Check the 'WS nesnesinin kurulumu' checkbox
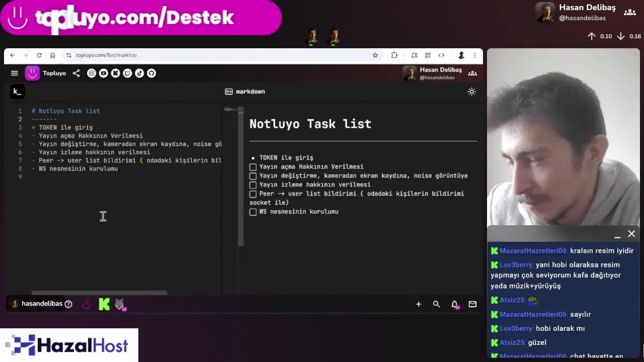 click(x=253, y=212)
